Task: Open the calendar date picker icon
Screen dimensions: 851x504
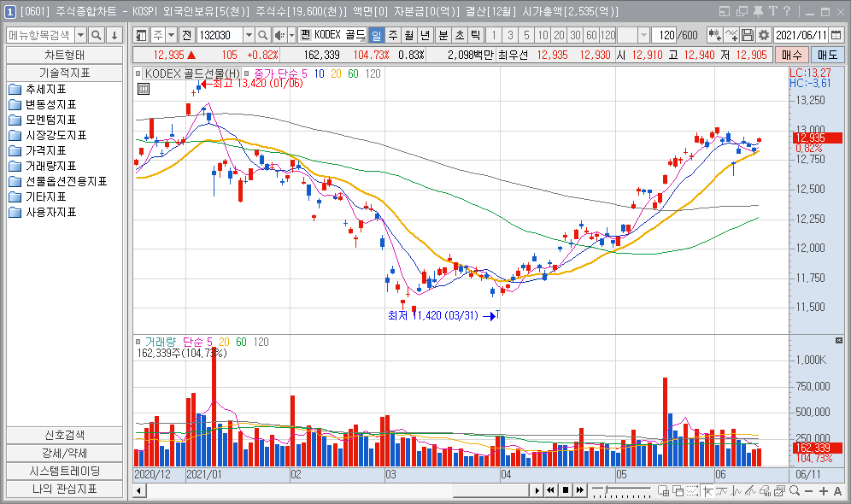Action: click(836, 35)
